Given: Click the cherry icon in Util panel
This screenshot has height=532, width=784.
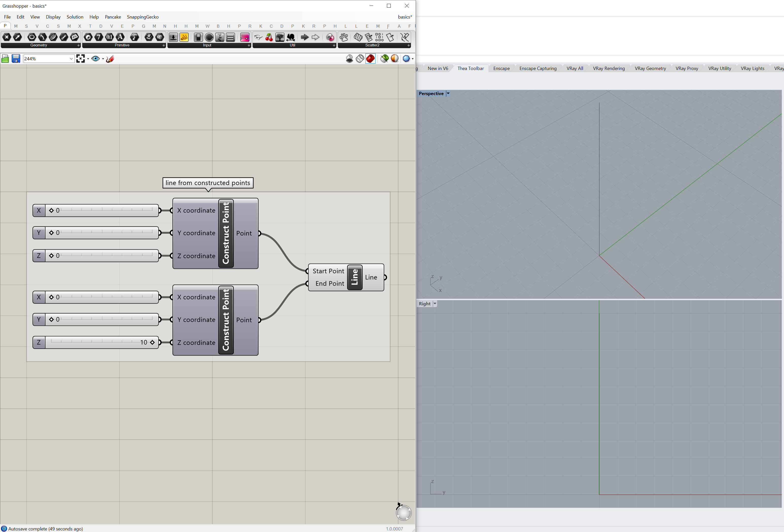Looking at the screenshot, I should [269, 37].
